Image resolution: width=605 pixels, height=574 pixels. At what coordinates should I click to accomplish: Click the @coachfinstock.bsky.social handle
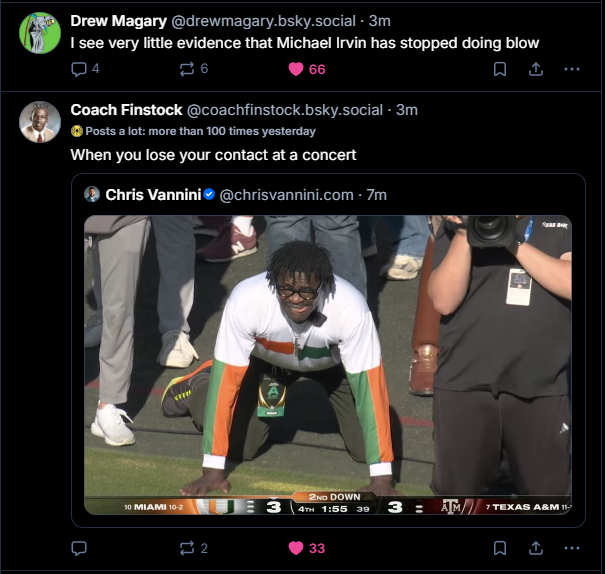(x=285, y=109)
